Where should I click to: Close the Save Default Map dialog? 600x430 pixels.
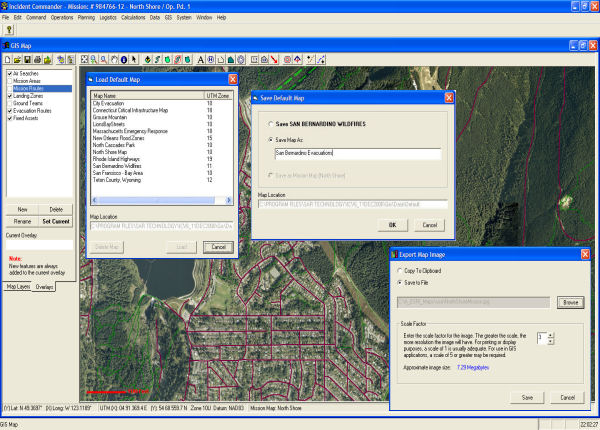pos(449,98)
